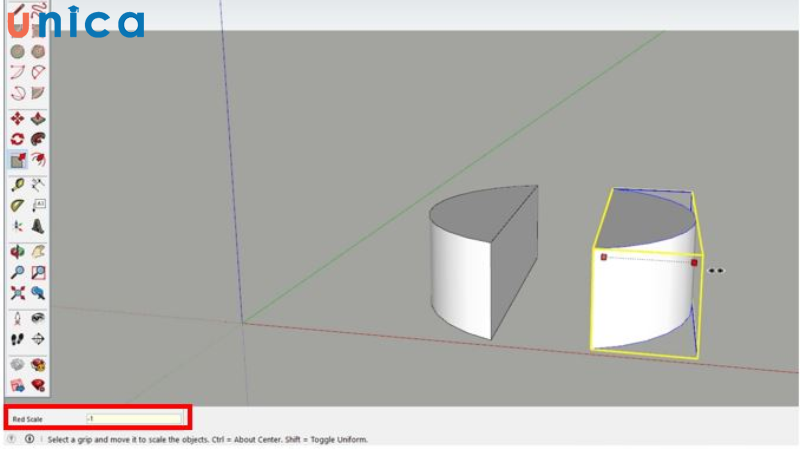Click the info circle icon in status bar

[x=28, y=439]
